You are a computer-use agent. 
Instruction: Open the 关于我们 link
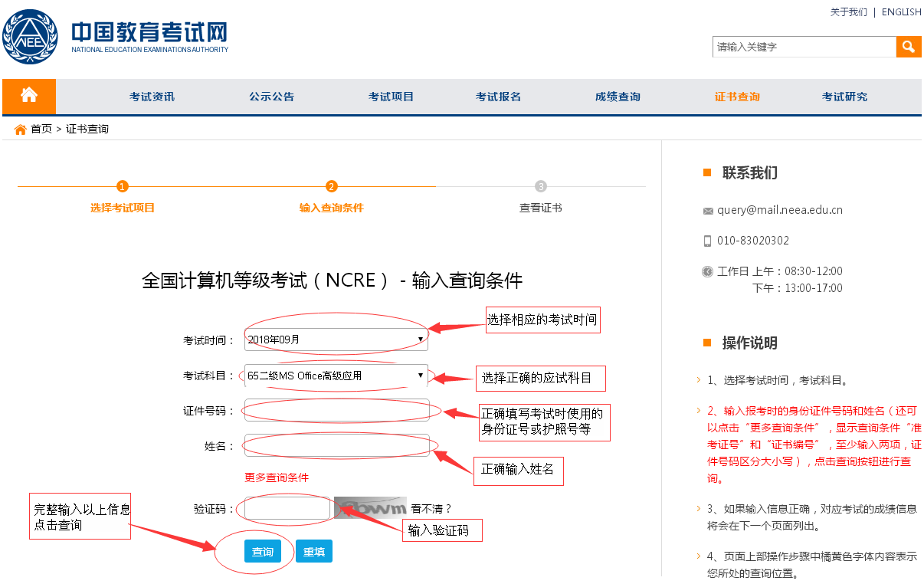point(848,12)
